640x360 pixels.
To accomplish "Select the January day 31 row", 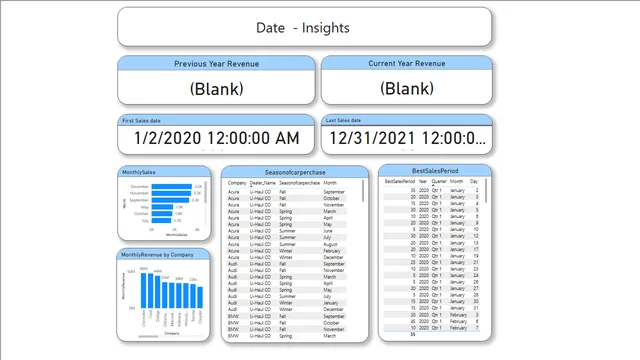I will [x=431, y=308].
